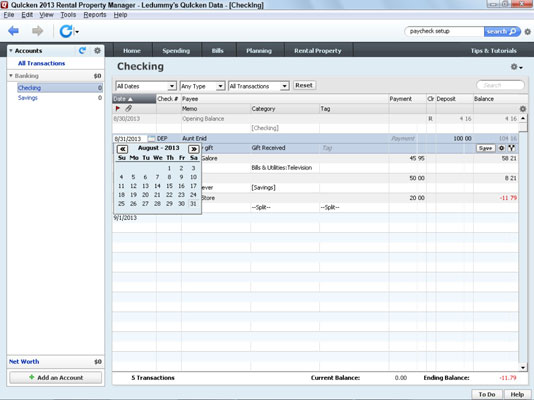Open the Edit menu

[x=27, y=15]
